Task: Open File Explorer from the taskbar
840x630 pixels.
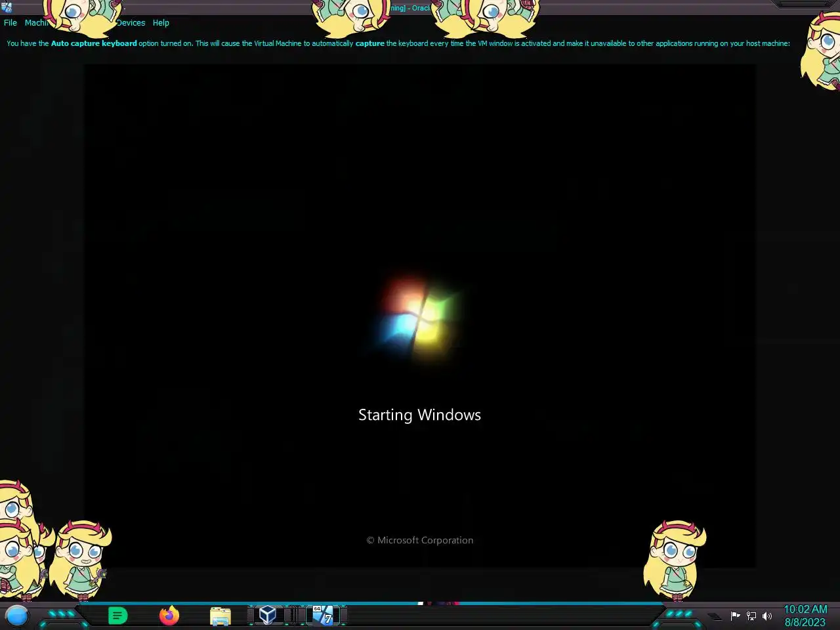Action: tap(220, 616)
